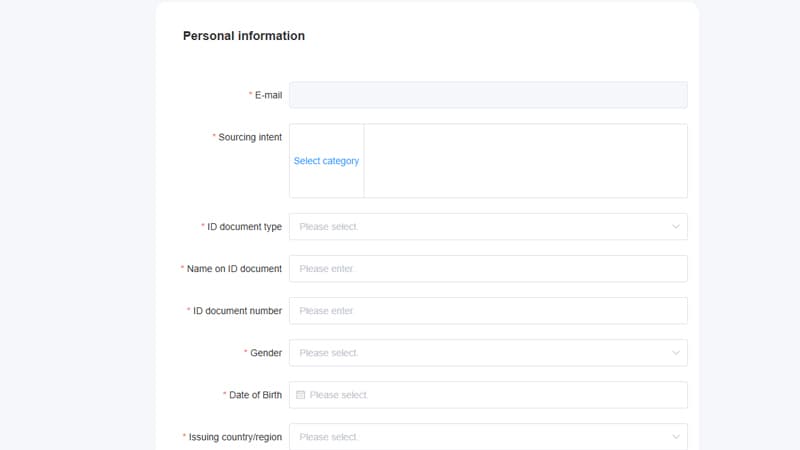This screenshot has height=450, width=800.
Task: Follow the Select category link
Action: click(x=326, y=161)
